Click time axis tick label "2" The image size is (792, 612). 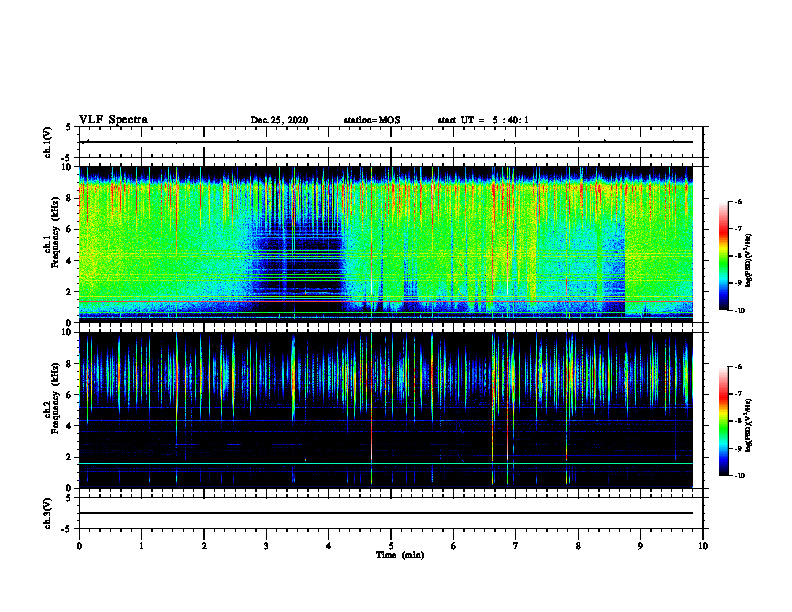point(204,546)
